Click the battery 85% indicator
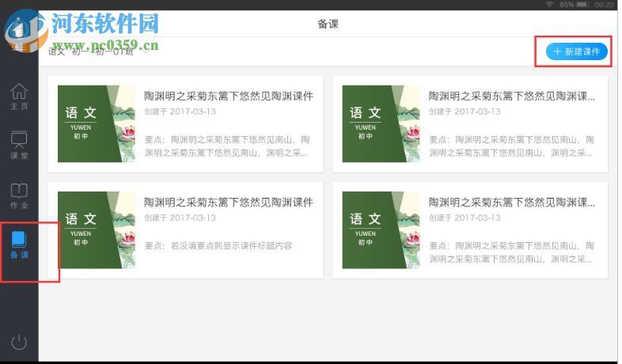Image resolution: width=622 pixels, height=364 pixels. tap(575, 5)
